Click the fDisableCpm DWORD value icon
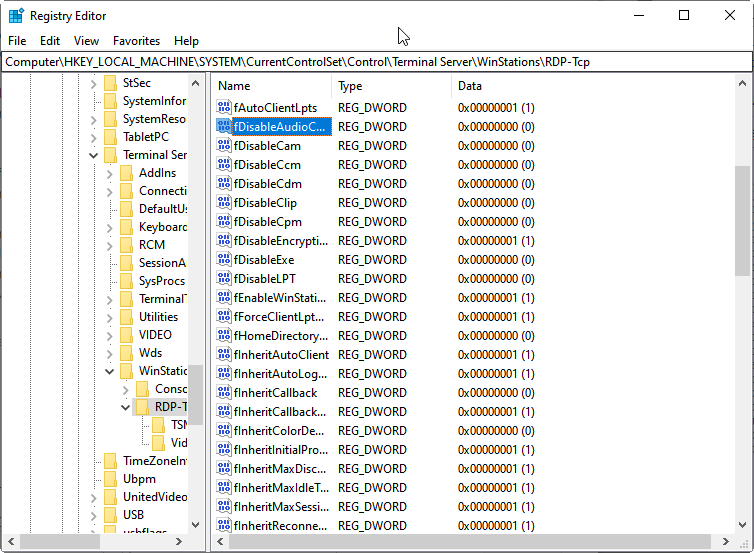 [224, 221]
